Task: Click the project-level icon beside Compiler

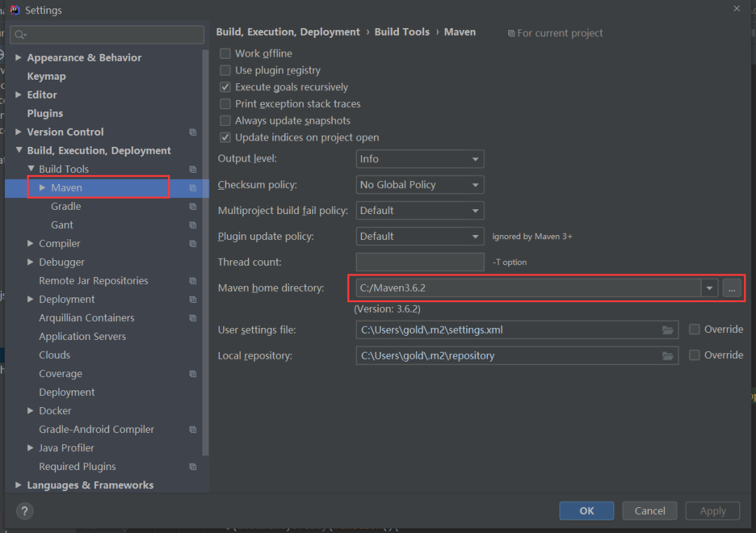Action: pos(193,244)
